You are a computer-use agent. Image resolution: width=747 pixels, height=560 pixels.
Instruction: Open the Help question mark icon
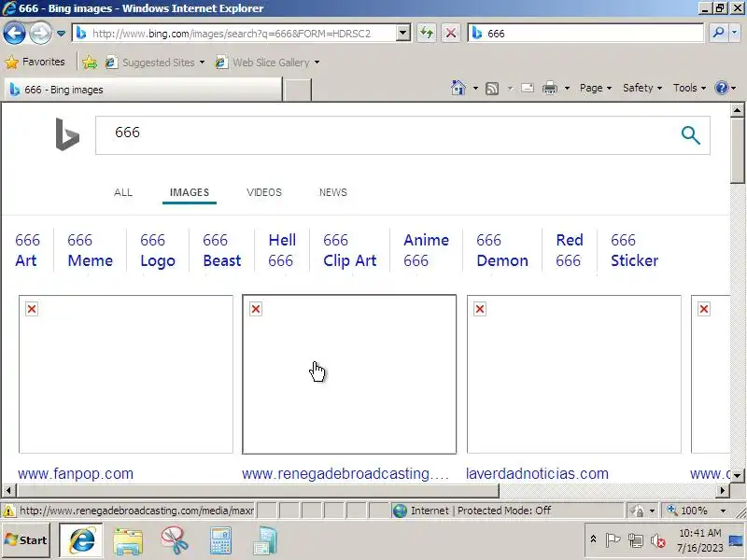[722, 88]
